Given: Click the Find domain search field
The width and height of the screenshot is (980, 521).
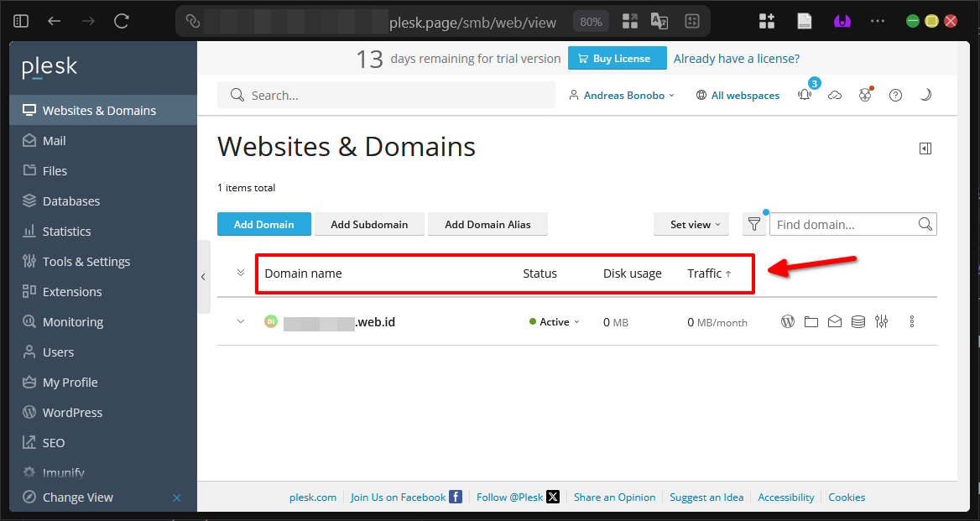Looking at the screenshot, I should point(843,224).
